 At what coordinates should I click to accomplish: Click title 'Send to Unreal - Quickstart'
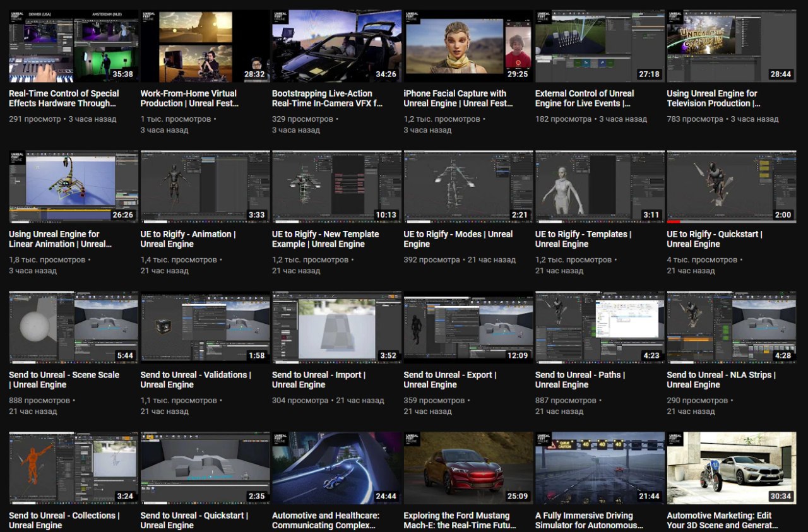[194, 521]
